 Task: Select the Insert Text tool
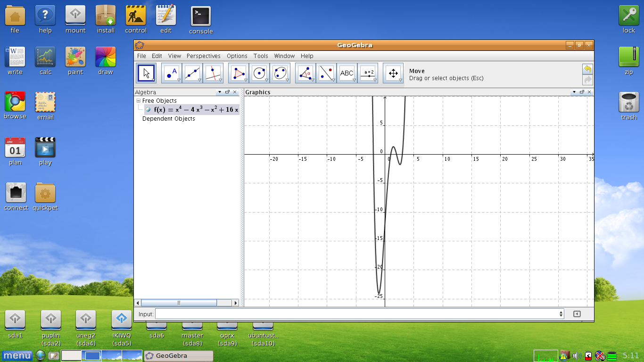tap(347, 72)
